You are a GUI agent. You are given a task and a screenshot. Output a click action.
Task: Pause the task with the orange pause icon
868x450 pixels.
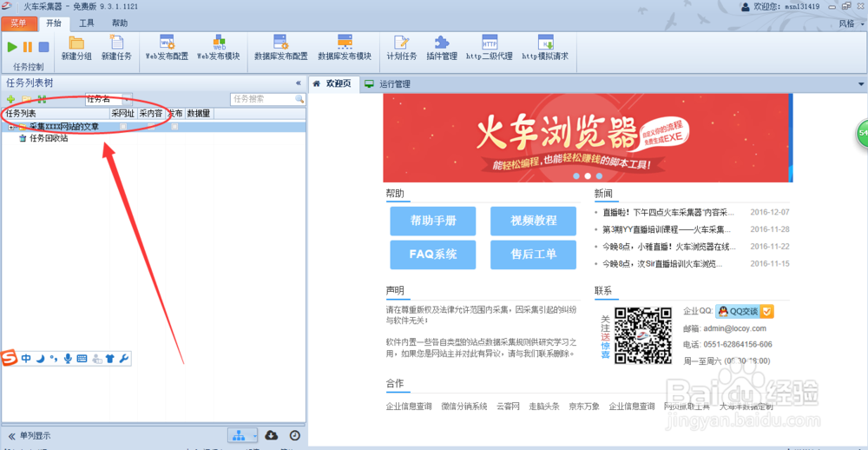pos(28,47)
